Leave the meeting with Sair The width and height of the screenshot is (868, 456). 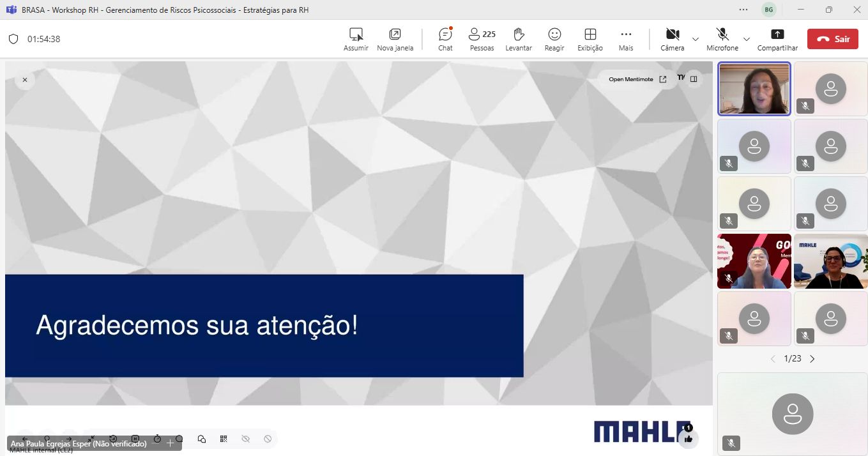click(832, 39)
